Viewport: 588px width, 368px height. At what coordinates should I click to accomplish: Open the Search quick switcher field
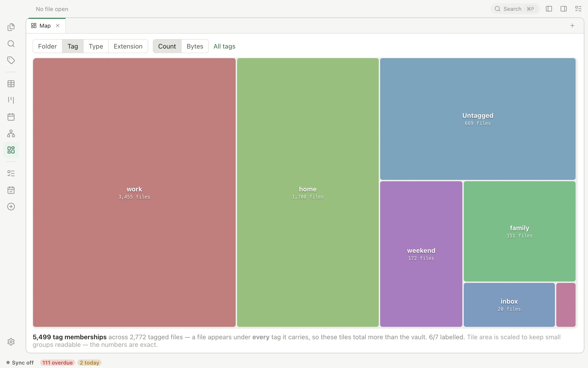[x=515, y=9]
